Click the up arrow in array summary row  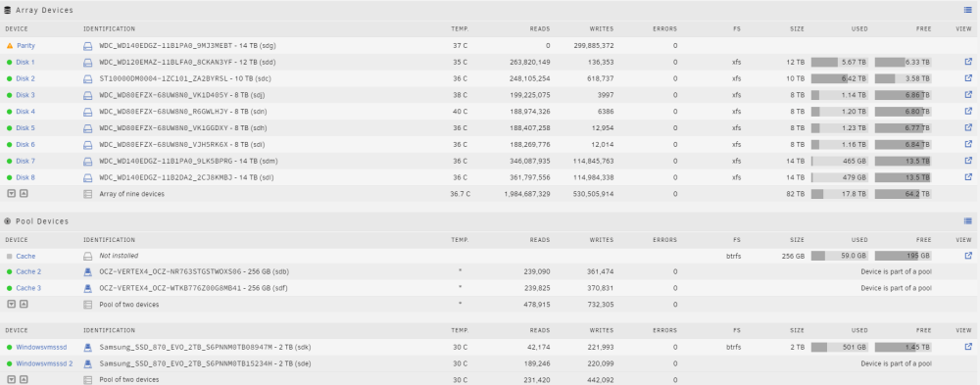(x=24, y=194)
